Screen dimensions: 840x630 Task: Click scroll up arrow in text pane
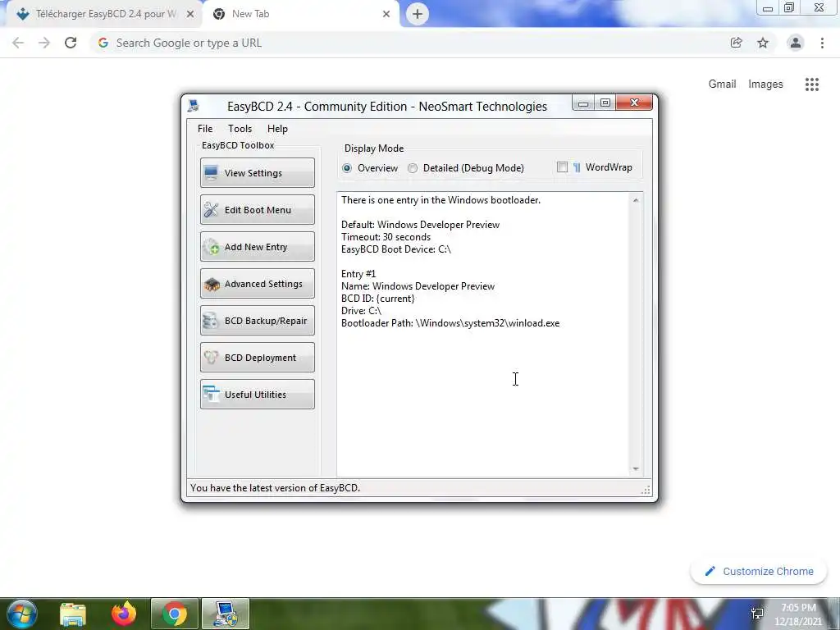click(x=636, y=200)
